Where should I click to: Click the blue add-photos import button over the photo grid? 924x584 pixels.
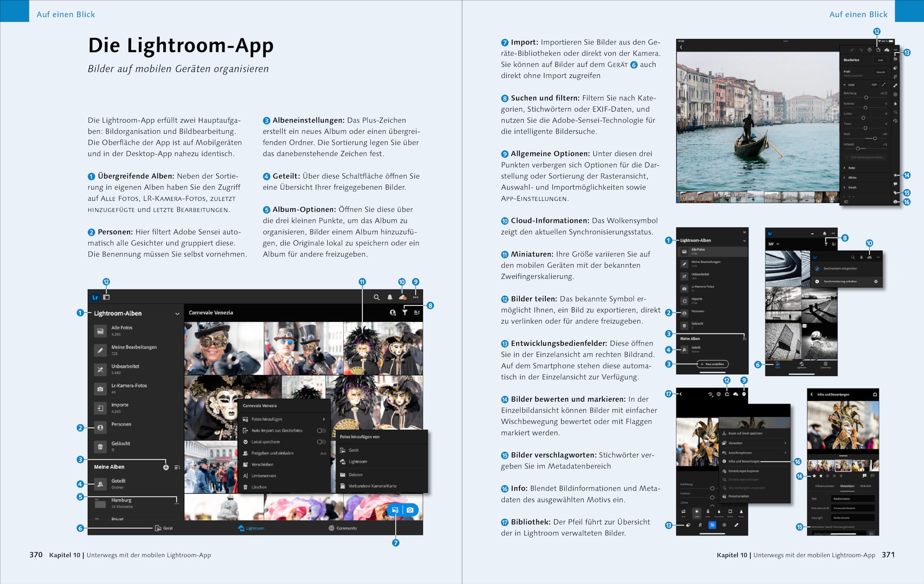pyautogui.click(x=395, y=510)
